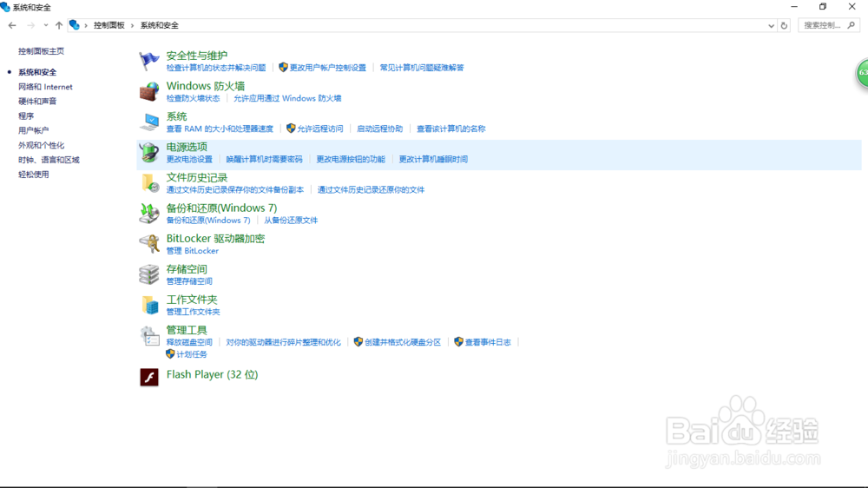Open 更改电池设置 link
The width and height of the screenshot is (868, 488).
pos(189,159)
